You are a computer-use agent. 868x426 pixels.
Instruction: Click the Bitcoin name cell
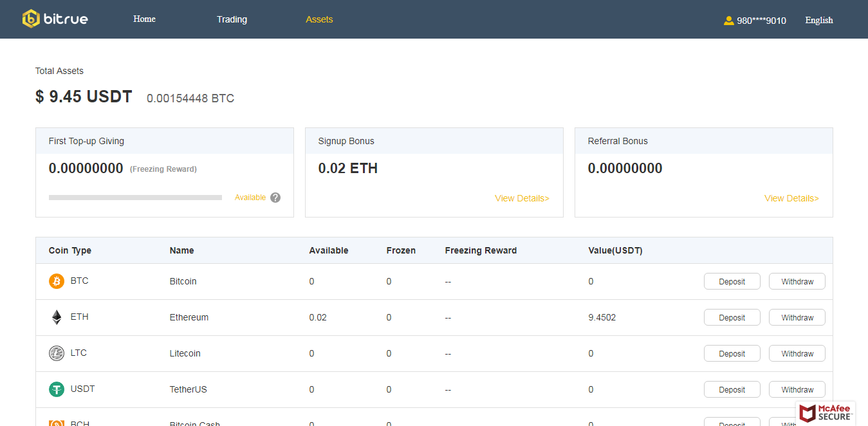(x=183, y=281)
